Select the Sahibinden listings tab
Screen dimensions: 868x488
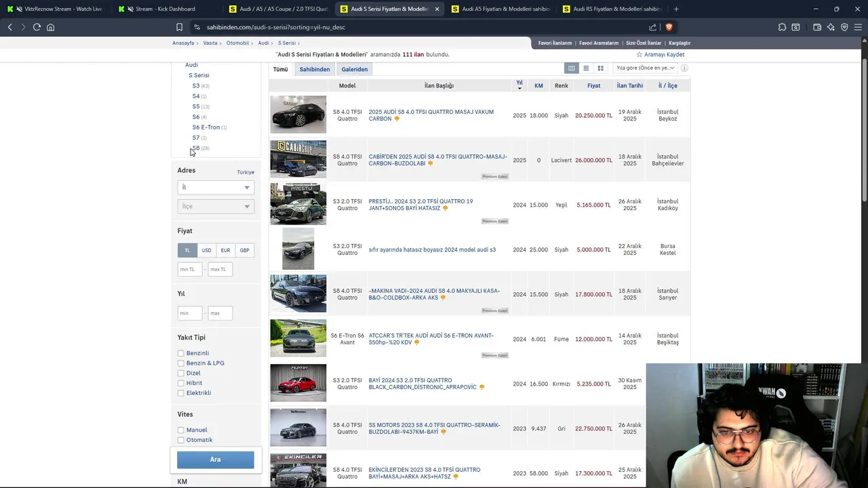315,69
